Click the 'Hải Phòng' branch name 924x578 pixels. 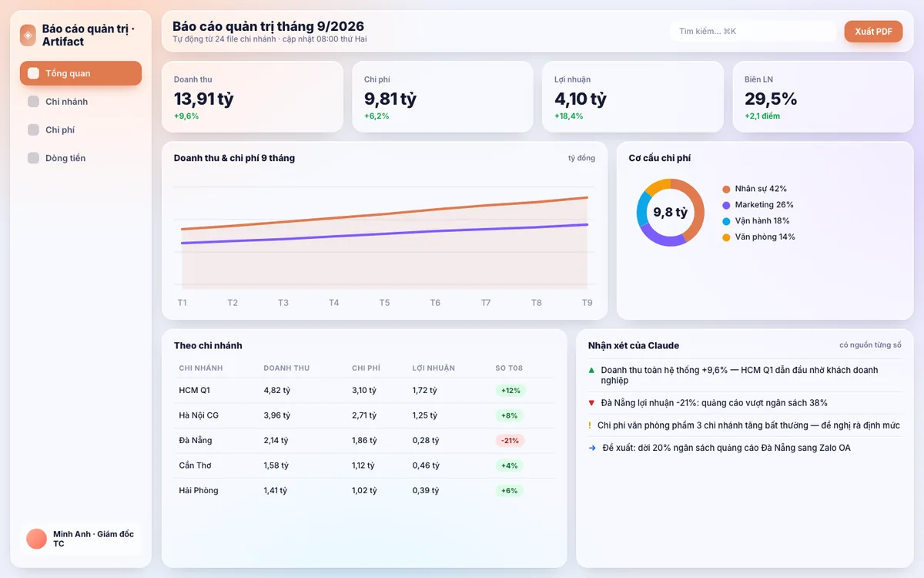pos(199,490)
